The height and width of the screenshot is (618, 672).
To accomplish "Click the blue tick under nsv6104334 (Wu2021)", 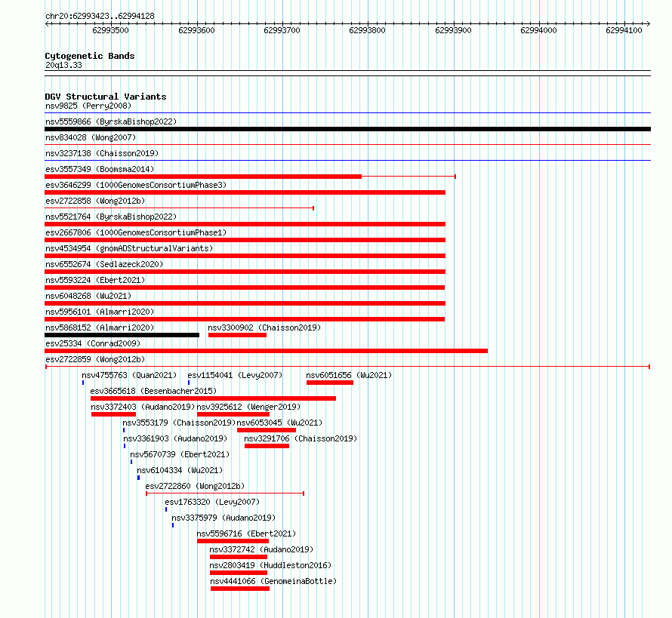I will [x=138, y=478].
